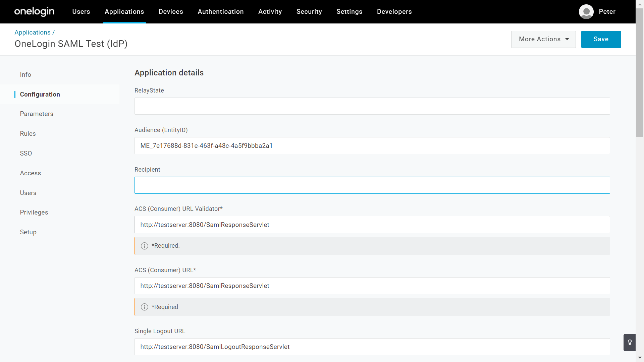Open the Applications top menu
644x362 pixels.
(124, 12)
